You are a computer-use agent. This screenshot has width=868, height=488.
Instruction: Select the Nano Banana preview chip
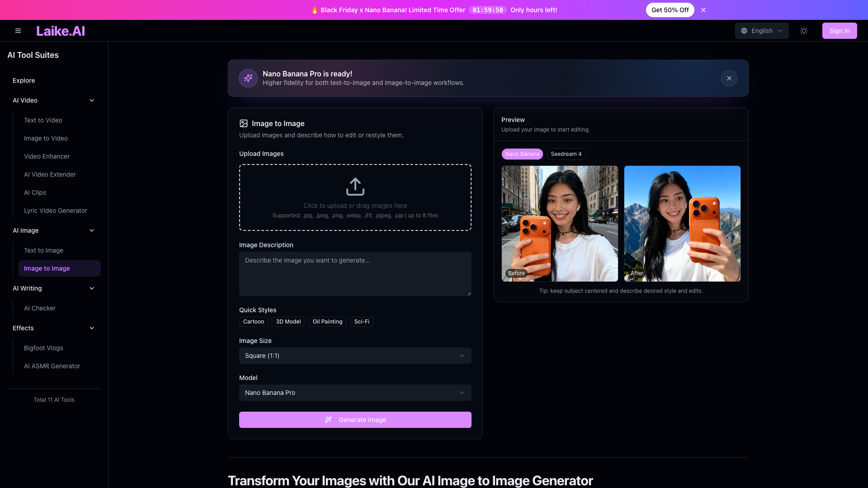coord(522,154)
